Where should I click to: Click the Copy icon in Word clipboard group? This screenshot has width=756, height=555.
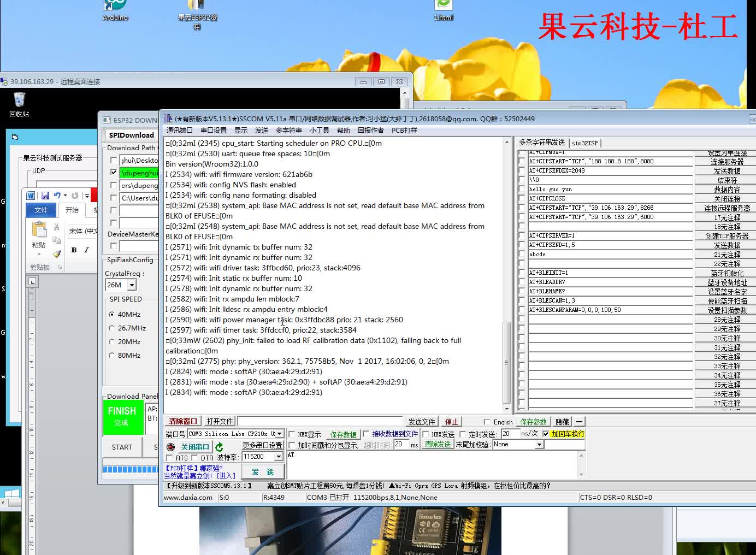(56, 240)
